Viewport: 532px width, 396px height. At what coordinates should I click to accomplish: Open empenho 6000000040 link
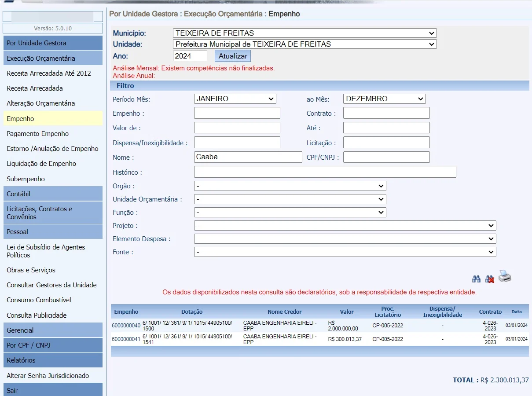pos(126,326)
